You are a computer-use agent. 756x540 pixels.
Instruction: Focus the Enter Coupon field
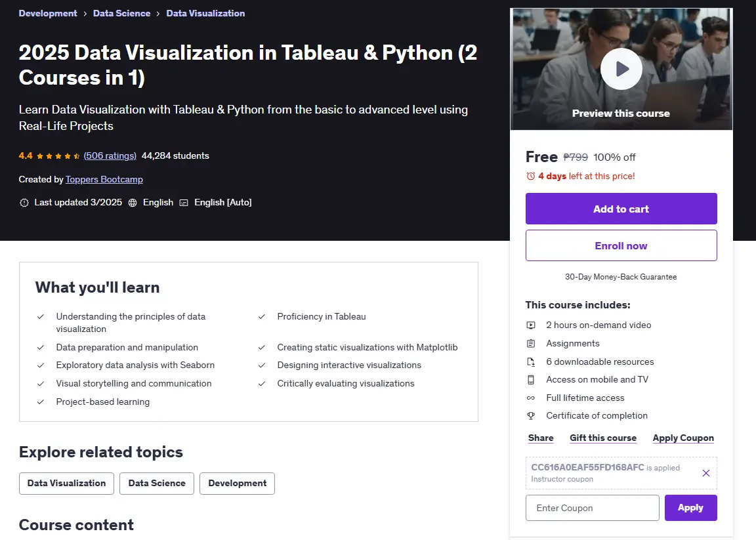coord(592,508)
